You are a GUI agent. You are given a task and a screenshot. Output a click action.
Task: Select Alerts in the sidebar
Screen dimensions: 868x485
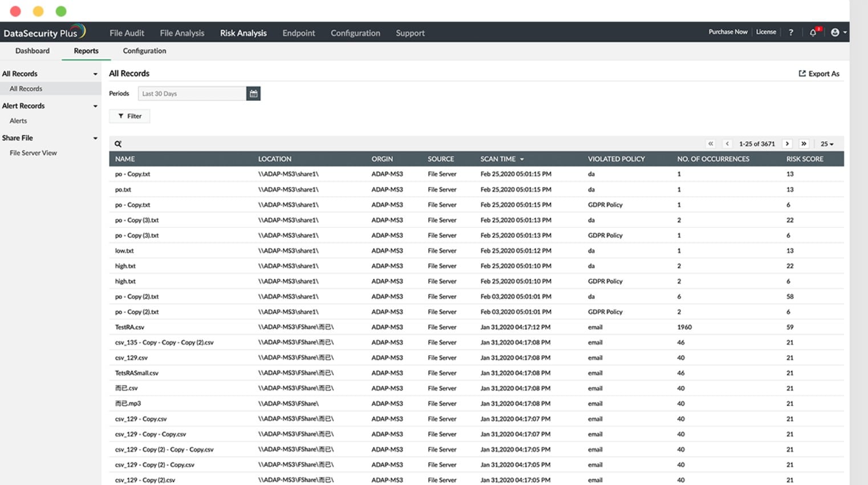coord(18,121)
